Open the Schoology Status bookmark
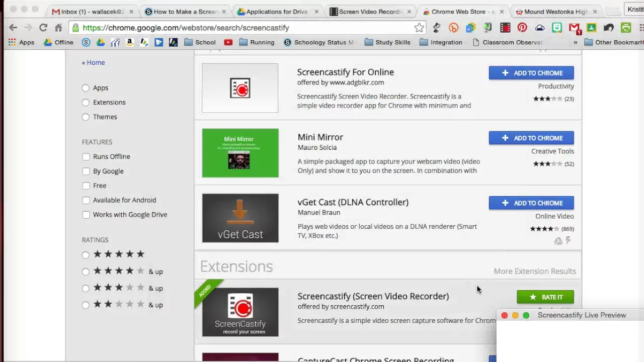This screenshot has height=362, width=644. [x=319, y=42]
